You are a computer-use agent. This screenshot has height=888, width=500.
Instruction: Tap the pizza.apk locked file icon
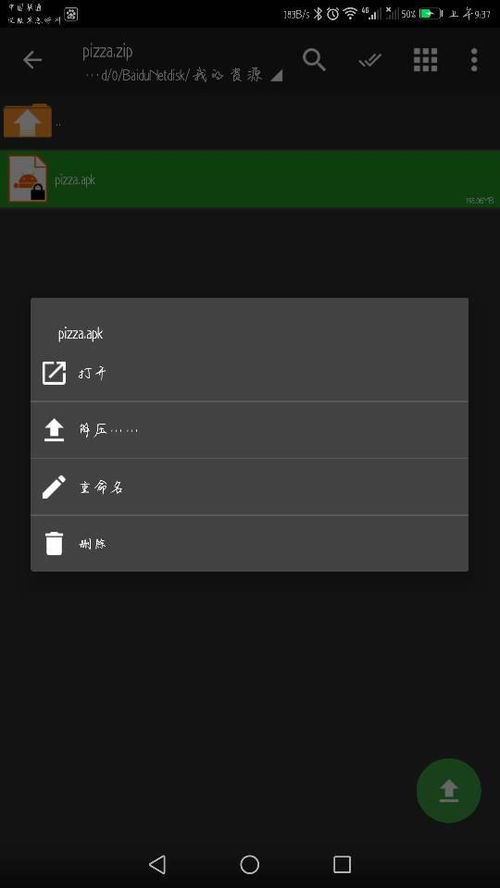pos(27,178)
